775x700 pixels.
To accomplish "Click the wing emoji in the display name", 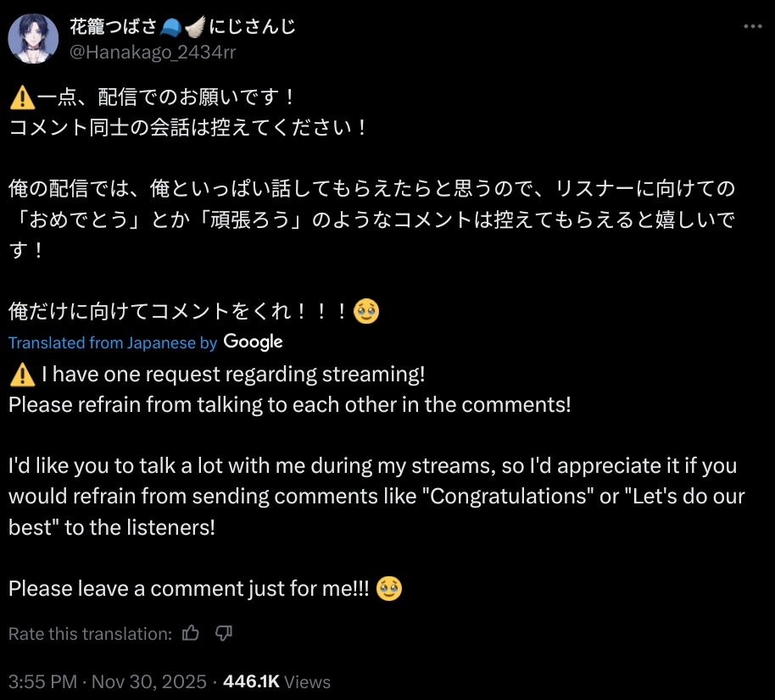I will coord(194,27).
